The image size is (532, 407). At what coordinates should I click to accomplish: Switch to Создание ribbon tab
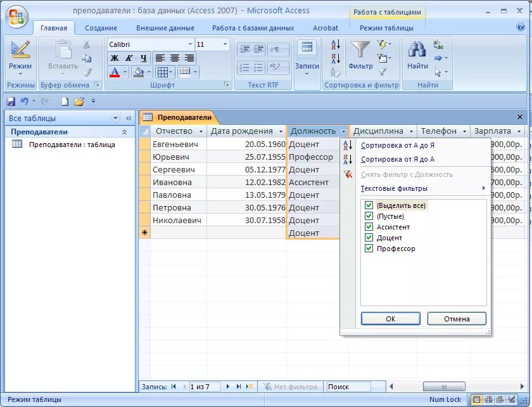(101, 28)
